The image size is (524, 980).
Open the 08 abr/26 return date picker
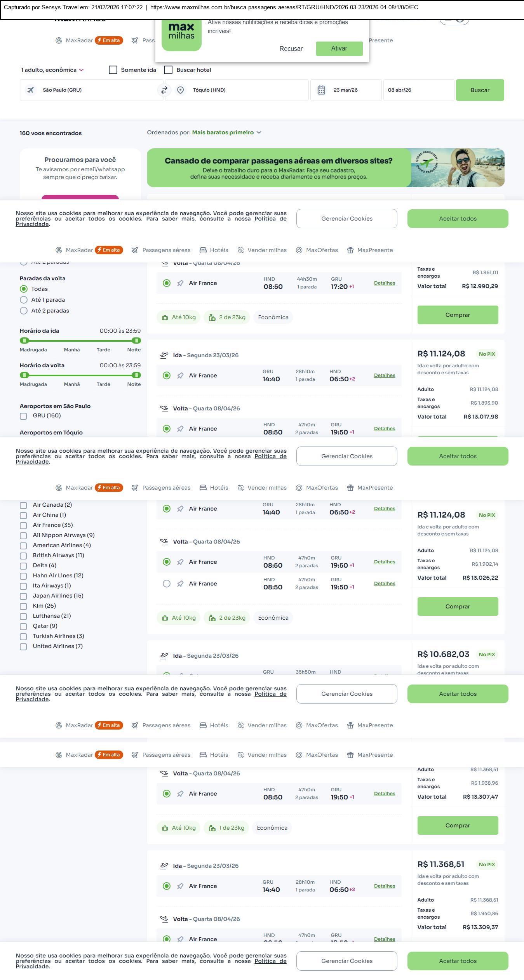point(418,90)
